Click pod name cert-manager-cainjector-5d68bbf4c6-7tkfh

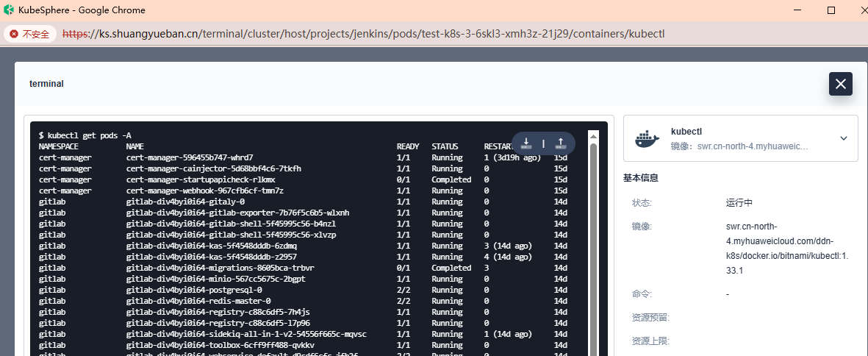click(214, 168)
